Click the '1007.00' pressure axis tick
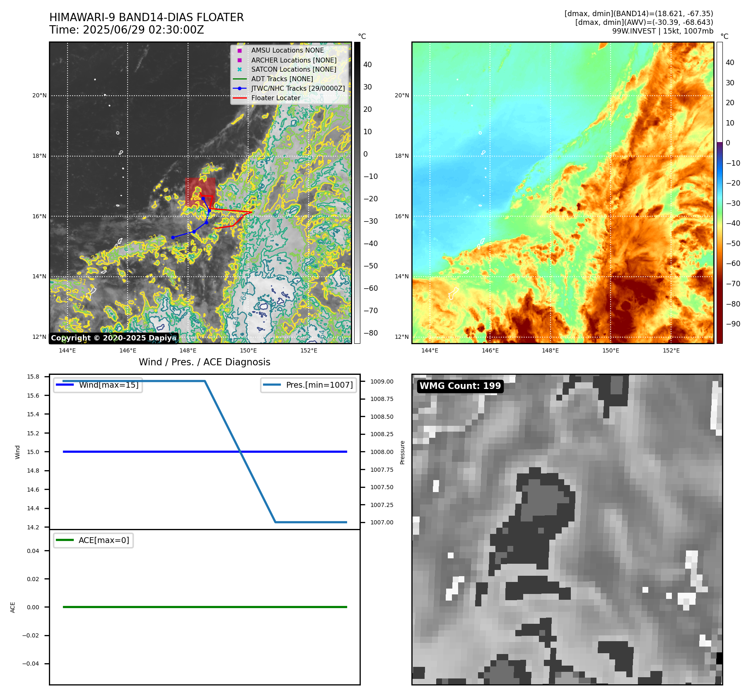The image size is (751, 700). click(x=382, y=522)
